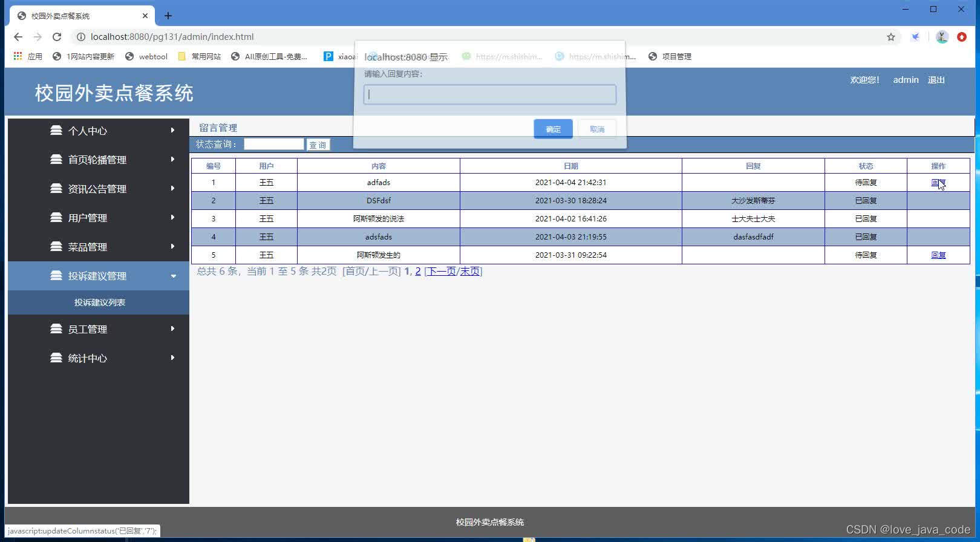
Task: Click the 资讯公告管理 stack icon
Action: tap(56, 189)
